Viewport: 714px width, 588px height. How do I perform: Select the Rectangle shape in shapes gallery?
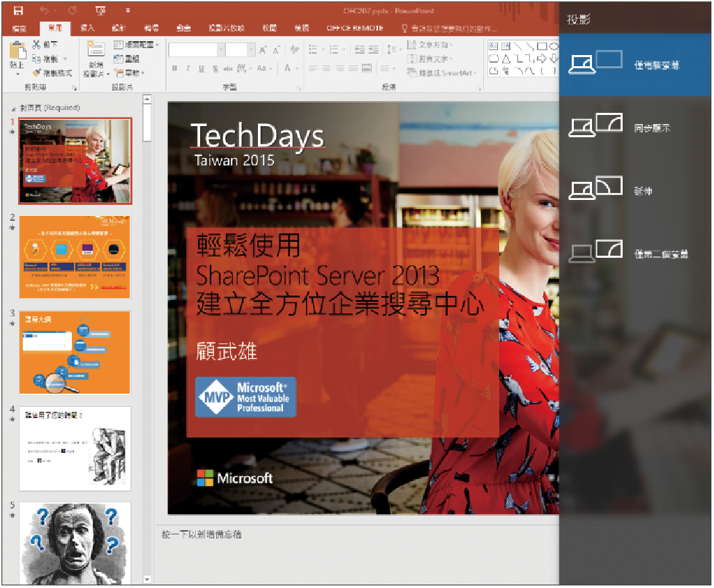click(x=542, y=46)
